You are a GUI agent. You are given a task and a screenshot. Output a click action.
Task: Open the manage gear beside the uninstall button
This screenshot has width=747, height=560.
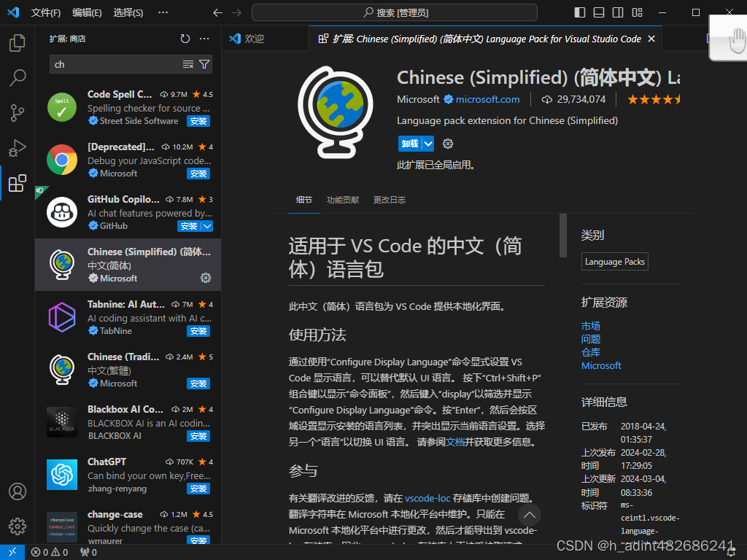[x=448, y=144]
